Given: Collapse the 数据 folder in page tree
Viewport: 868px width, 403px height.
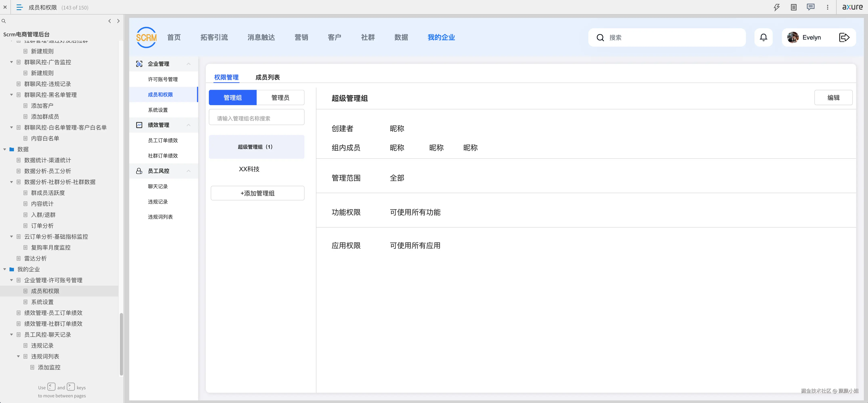Looking at the screenshot, I should [x=4, y=149].
